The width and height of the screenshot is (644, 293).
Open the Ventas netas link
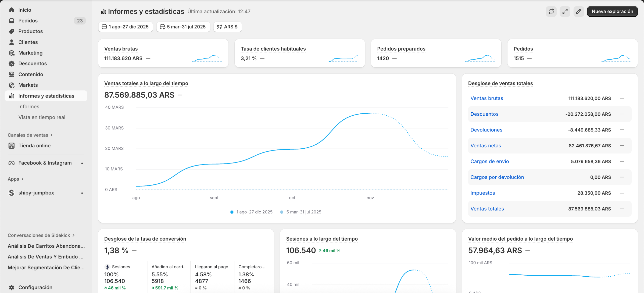pyautogui.click(x=486, y=146)
